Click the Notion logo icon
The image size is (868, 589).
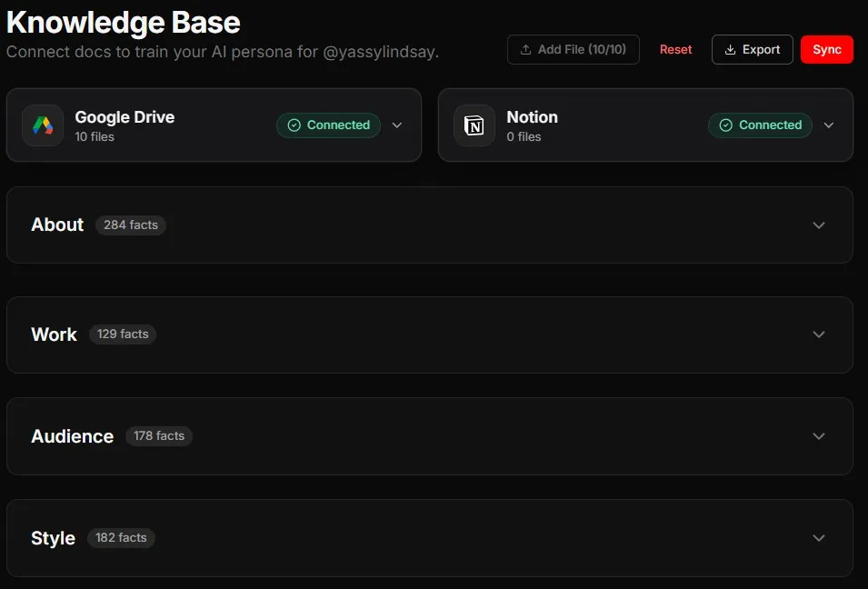tap(474, 125)
